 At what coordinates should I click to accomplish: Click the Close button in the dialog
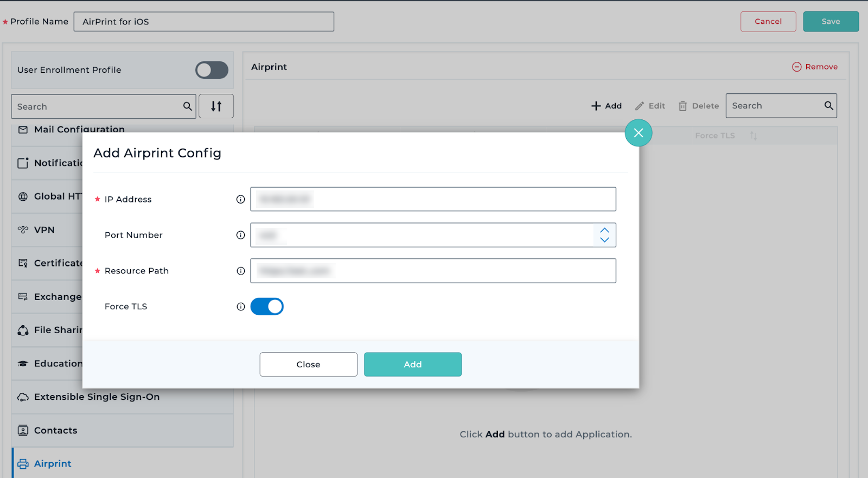coord(308,365)
